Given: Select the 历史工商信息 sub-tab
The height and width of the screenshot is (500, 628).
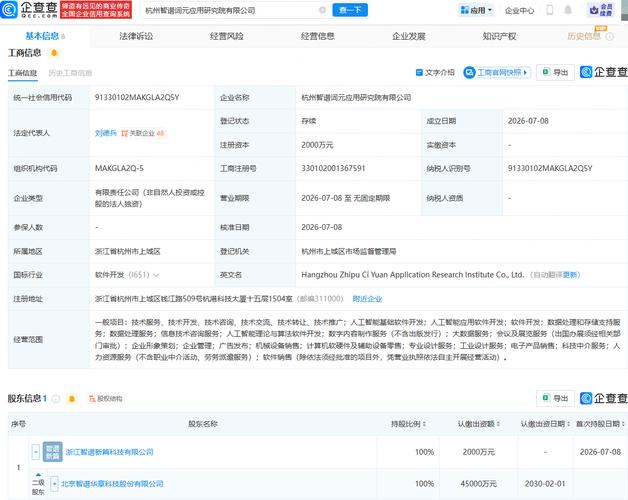Looking at the screenshot, I should pos(70,73).
